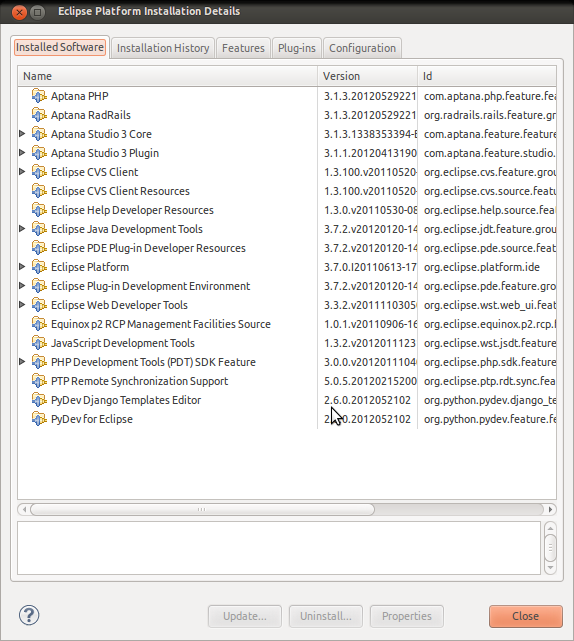Click the icon for JavaScript Development Tools

(39, 343)
